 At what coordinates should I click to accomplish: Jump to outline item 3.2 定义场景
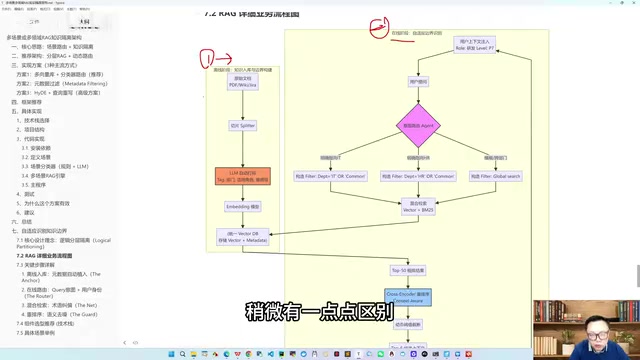[36, 158]
